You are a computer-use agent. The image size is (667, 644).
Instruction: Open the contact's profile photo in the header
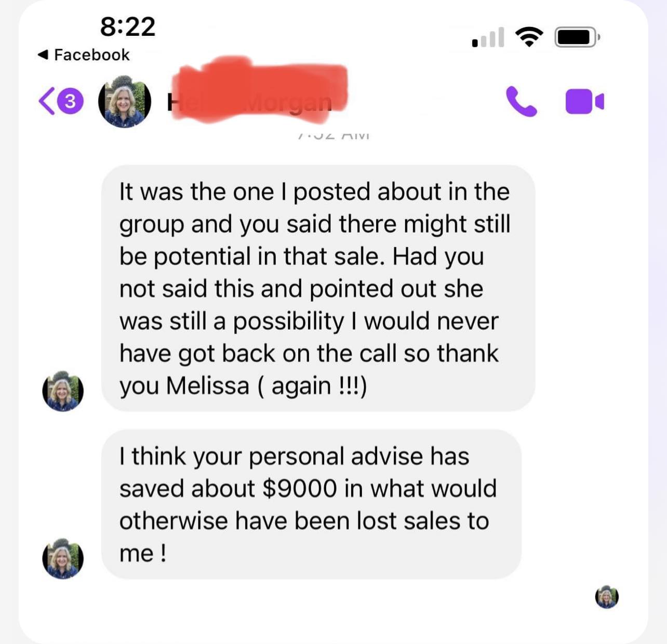(x=125, y=102)
